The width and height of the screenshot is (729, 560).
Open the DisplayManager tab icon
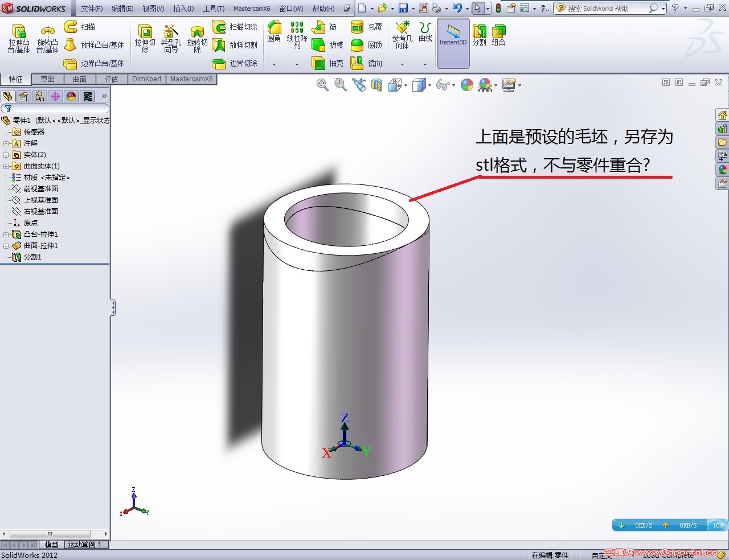pos(71,96)
